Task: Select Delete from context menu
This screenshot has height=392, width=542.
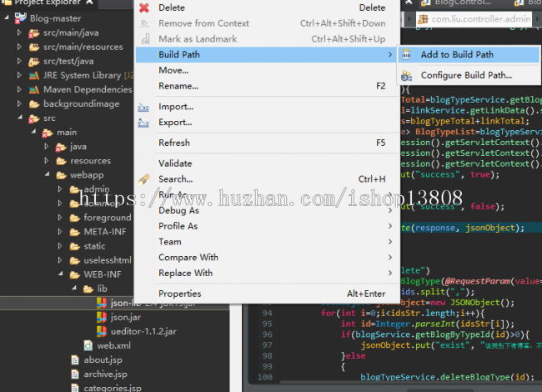Action: [x=266, y=8]
